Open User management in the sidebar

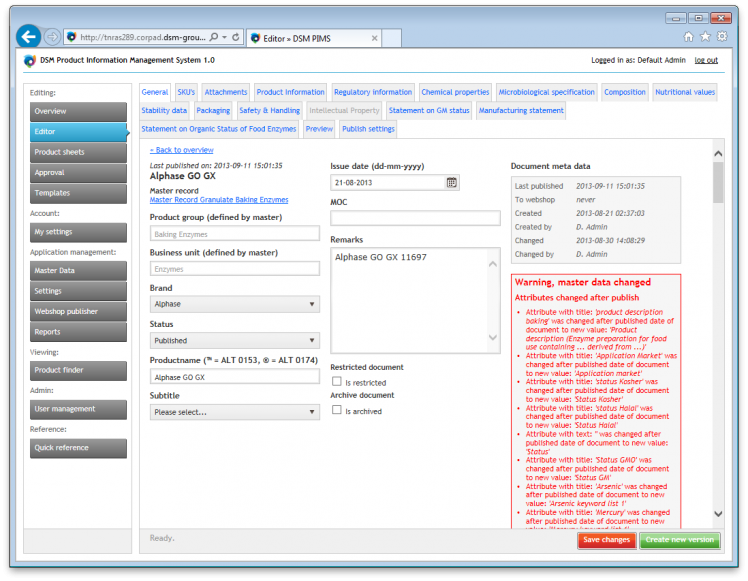[78, 410]
